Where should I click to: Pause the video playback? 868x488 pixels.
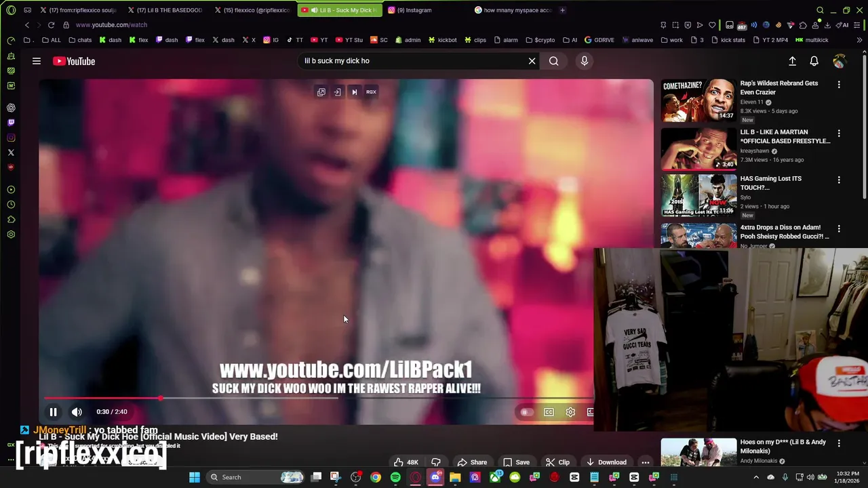coord(53,412)
